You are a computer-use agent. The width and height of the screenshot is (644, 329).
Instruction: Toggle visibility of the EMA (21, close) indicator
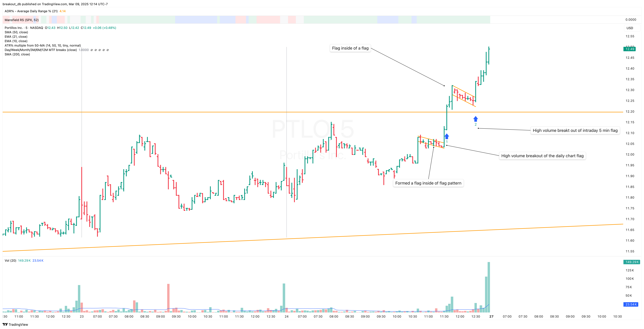click(16, 36)
